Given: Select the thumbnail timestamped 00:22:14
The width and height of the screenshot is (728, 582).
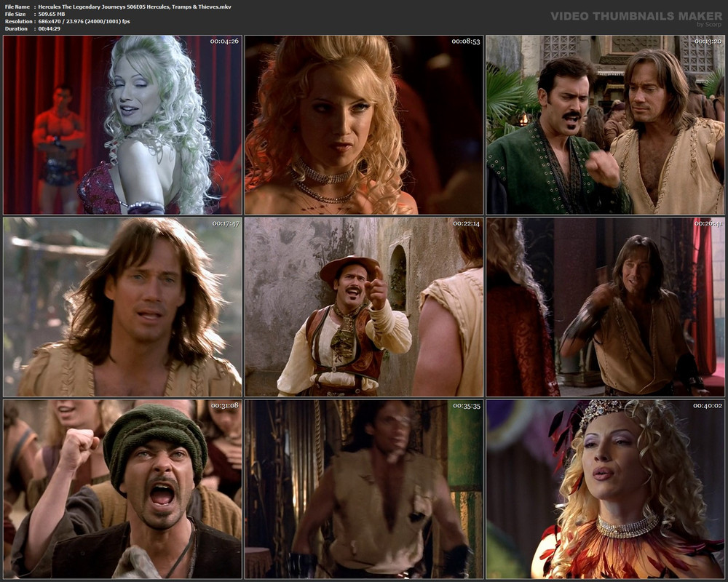Looking at the screenshot, I should (364, 307).
